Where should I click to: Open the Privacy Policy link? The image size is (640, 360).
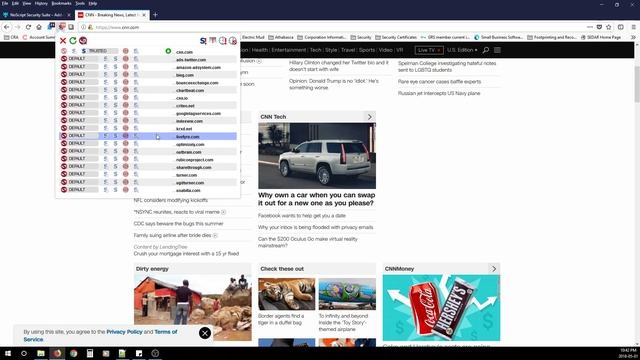124,332
